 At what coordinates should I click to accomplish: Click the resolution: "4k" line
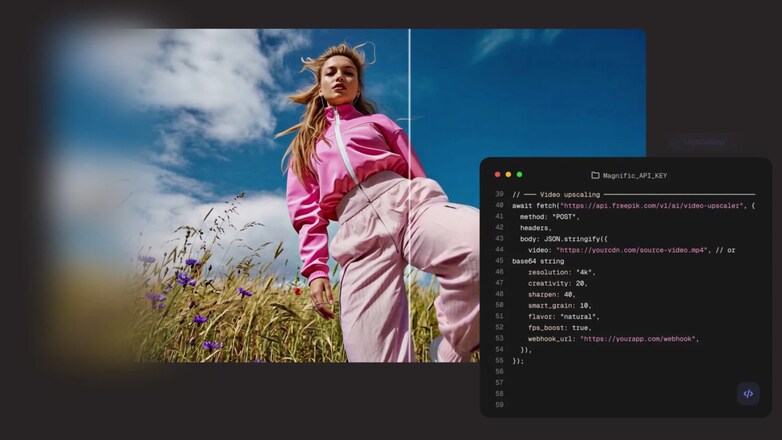[562, 272]
